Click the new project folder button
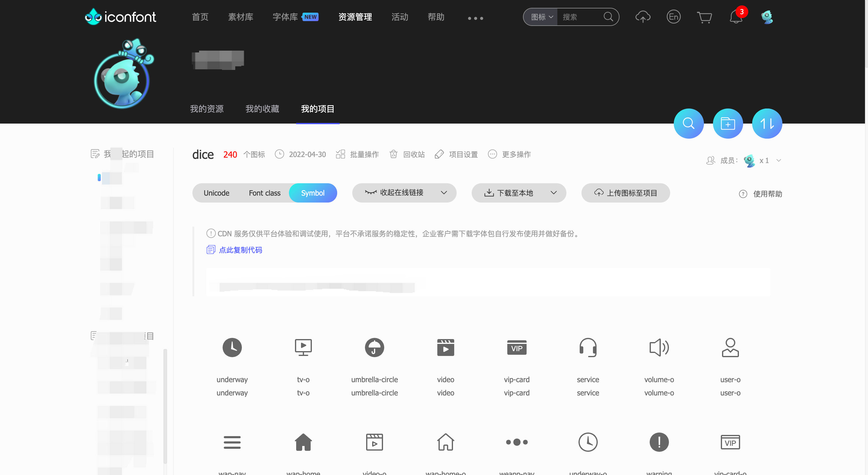The image size is (868, 475). (728, 124)
